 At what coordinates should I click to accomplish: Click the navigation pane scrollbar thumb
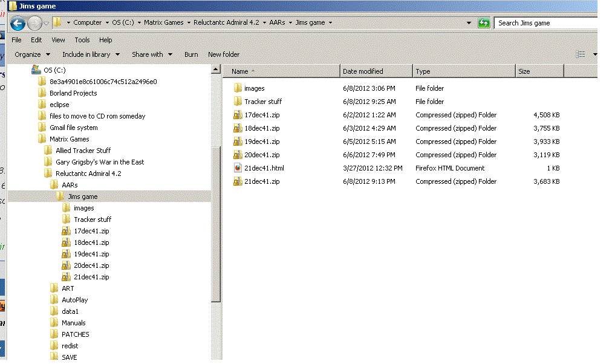click(x=216, y=224)
